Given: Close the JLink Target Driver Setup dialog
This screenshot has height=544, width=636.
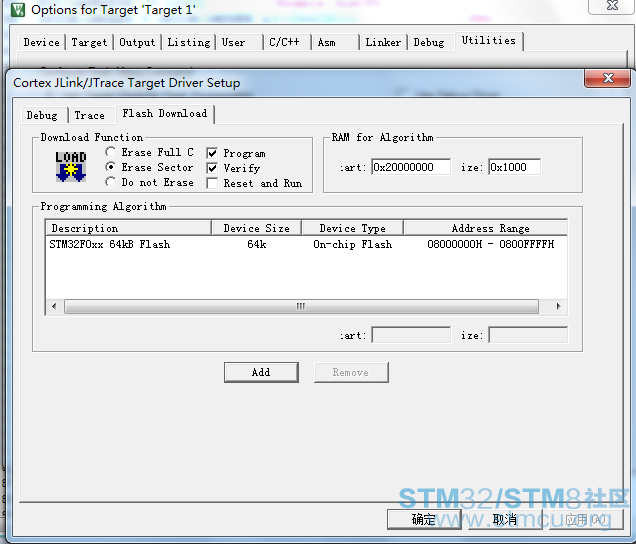Looking at the screenshot, I should coord(608,78).
